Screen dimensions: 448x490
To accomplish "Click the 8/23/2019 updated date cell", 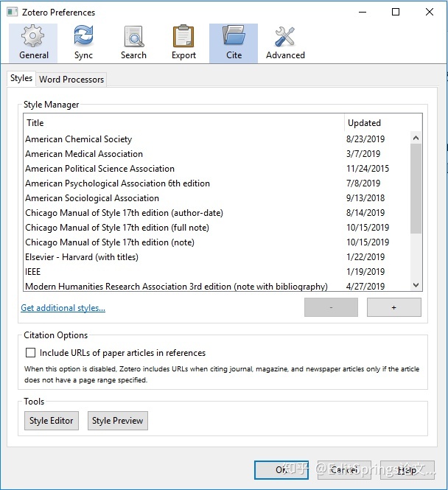I will point(365,139).
